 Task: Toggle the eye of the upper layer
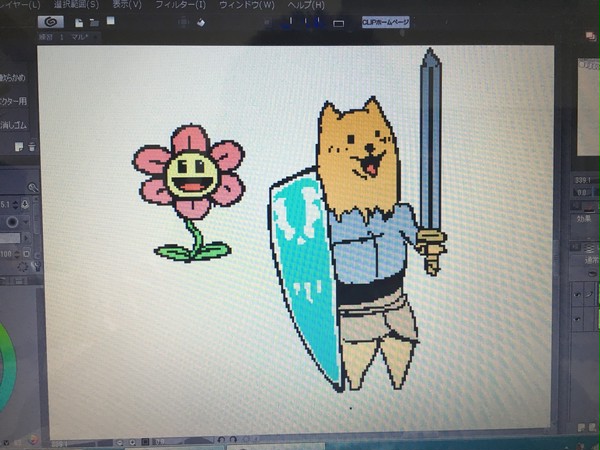click(x=577, y=294)
